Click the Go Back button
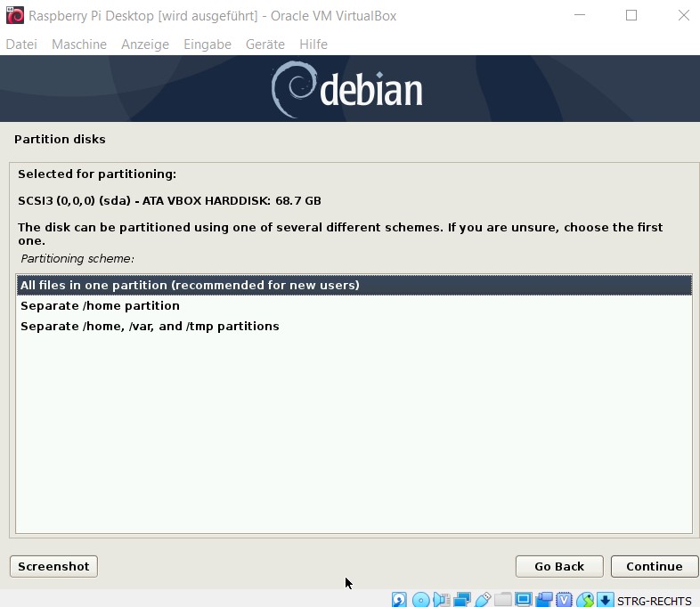Screen dimensions: 700x607 click(559, 566)
